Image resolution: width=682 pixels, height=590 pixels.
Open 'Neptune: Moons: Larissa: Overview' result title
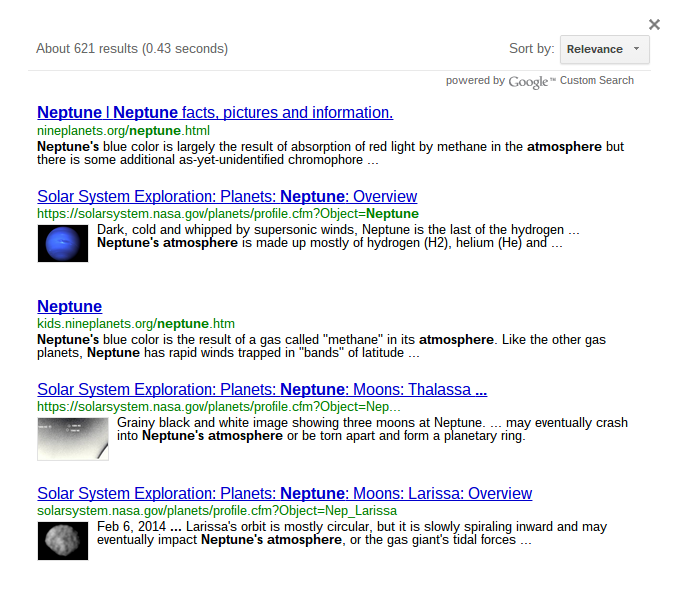tap(284, 493)
